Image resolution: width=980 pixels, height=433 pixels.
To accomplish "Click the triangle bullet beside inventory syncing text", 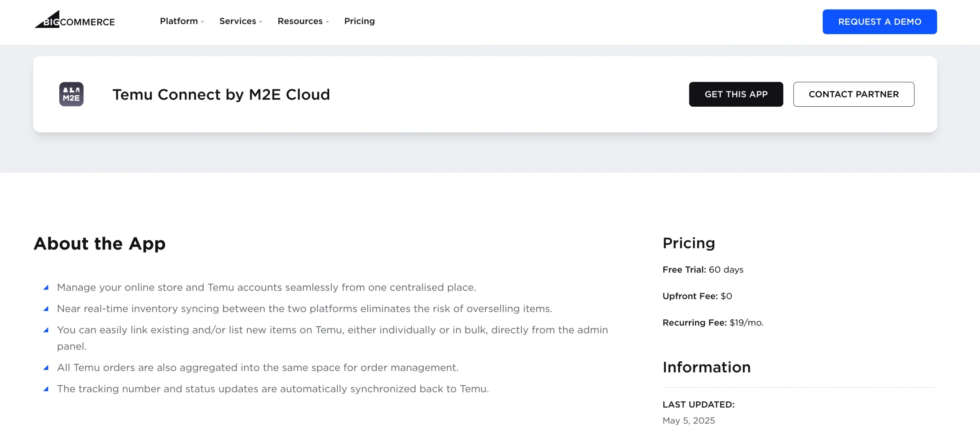I will [x=47, y=308].
